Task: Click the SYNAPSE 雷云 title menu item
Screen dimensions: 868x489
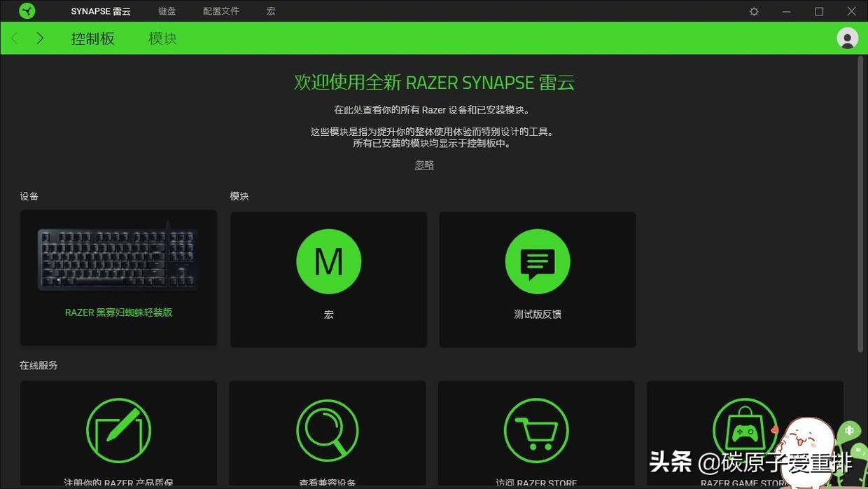Action: pyautogui.click(x=100, y=11)
